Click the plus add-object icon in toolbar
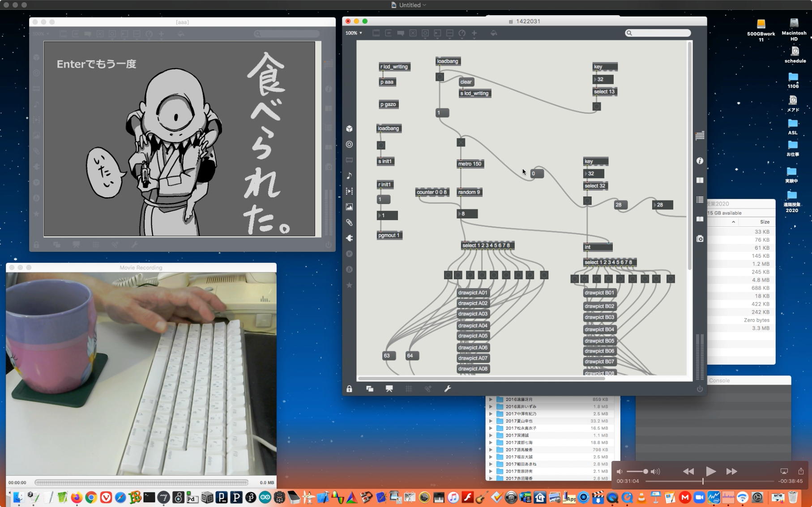The width and height of the screenshot is (812, 507). click(x=474, y=33)
